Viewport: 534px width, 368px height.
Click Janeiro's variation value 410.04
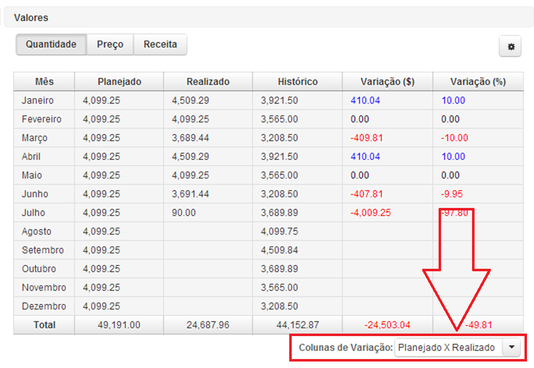365,100
